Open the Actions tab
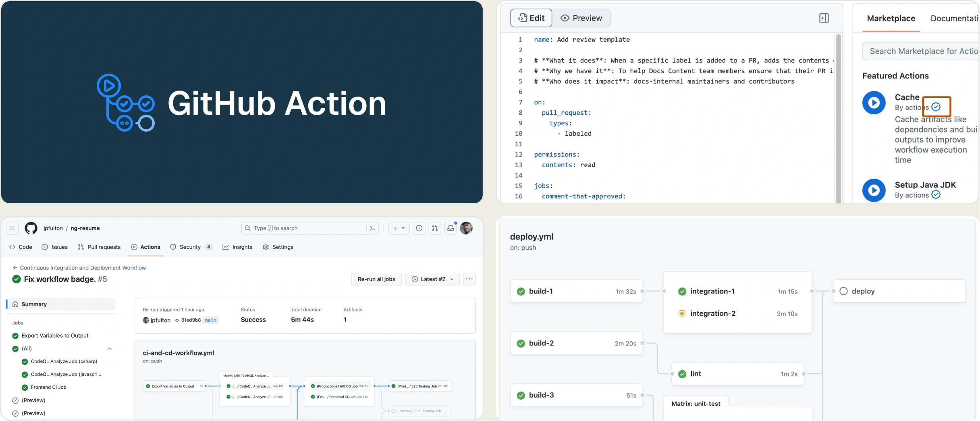The height and width of the screenshot is (421, 980). (146, 247)
